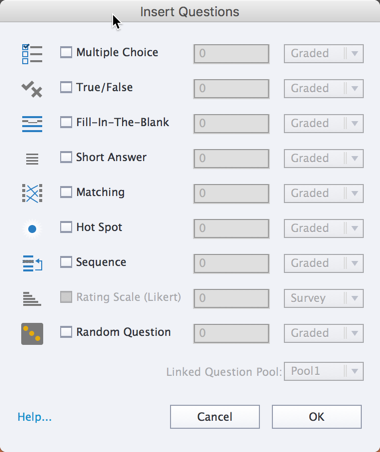Screen dimensions: 380x452
Task: Click the Cancel button
Action: [215, 417]
